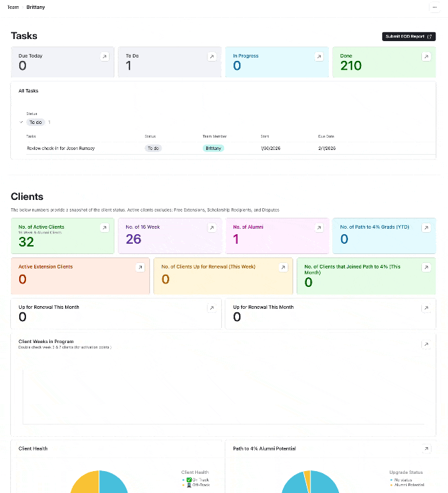448x493 pixels.
Task: Click the All Tasks heading
Action: pos(28,90)
